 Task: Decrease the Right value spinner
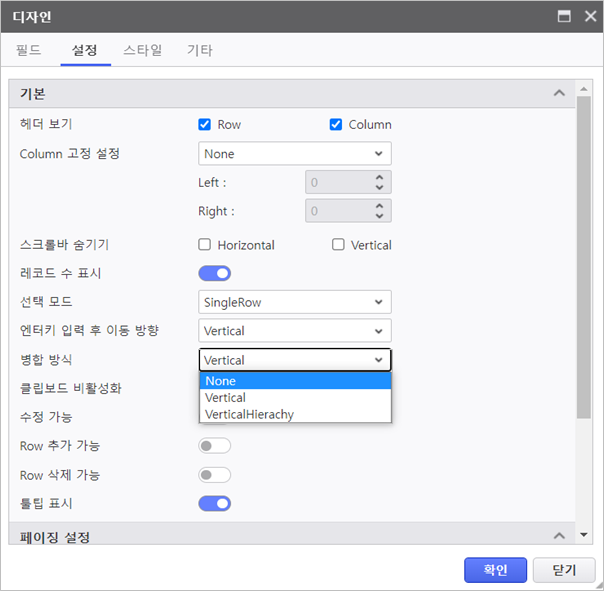point(379,216)
